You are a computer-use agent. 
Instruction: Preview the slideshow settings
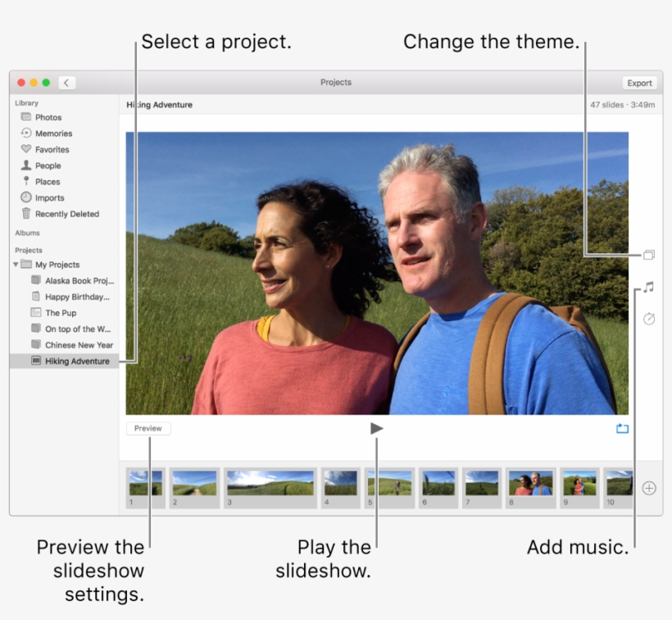(x=148, y=428)
